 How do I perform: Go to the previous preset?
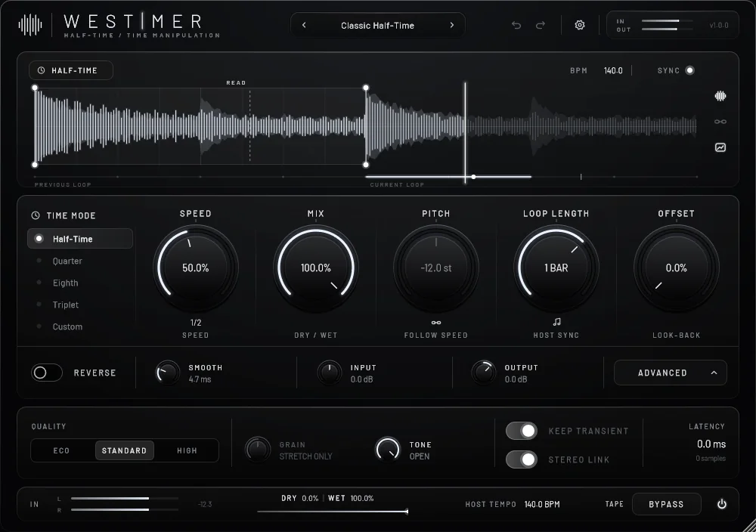coord(304,25)
